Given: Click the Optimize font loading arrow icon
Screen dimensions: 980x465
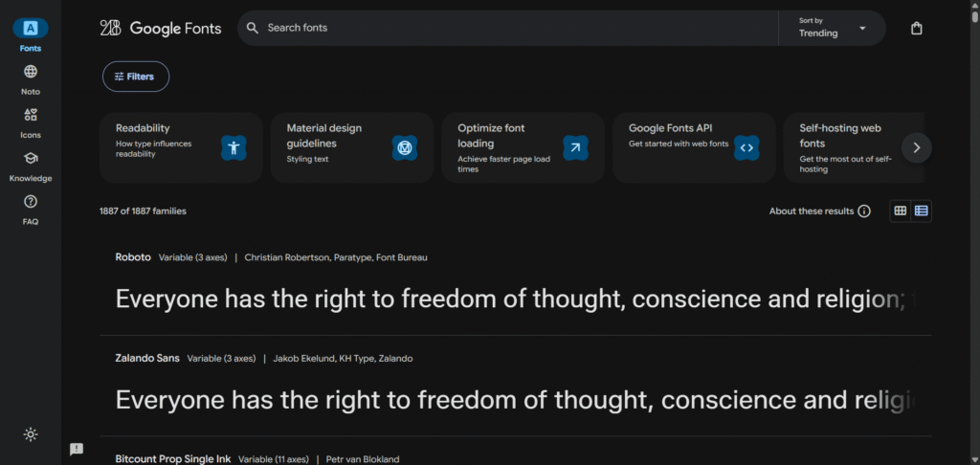Looking at the screenshot, I should pos(574,147).
